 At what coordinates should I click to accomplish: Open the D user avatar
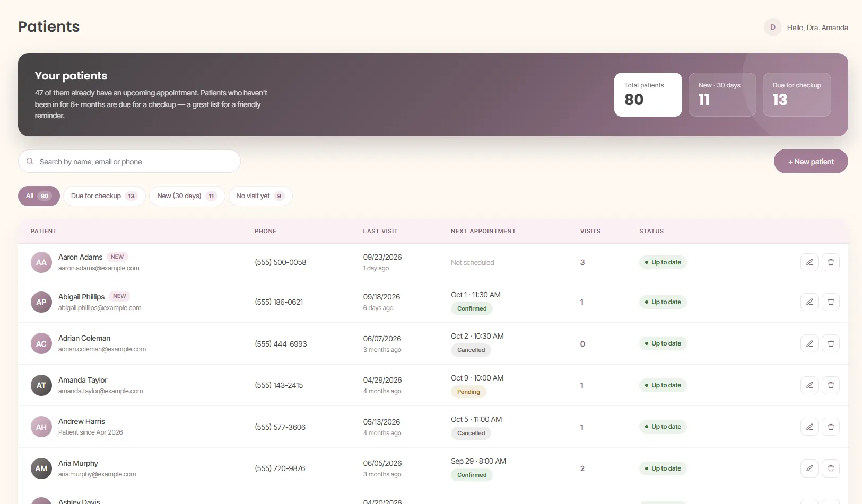tap(773, 27)
